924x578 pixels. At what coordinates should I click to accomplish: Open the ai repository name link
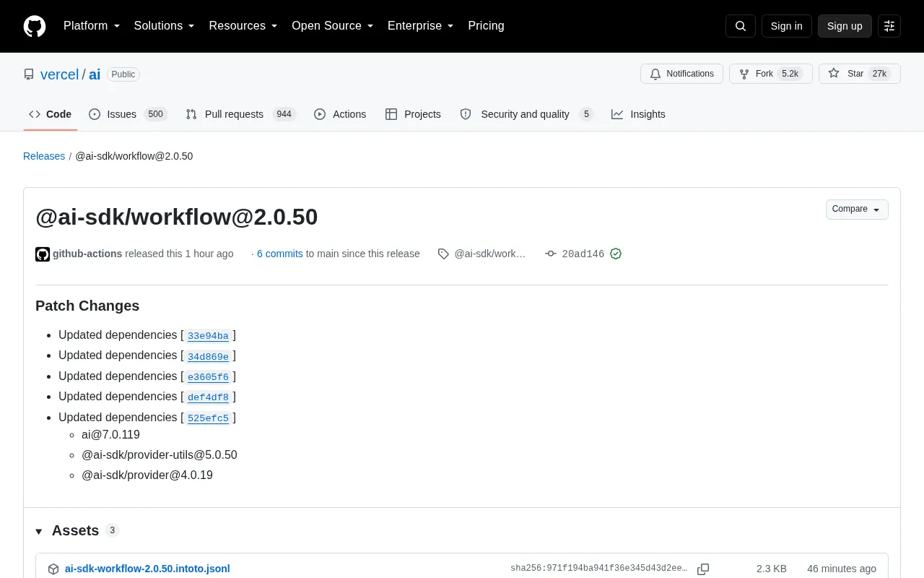point(95,74)
